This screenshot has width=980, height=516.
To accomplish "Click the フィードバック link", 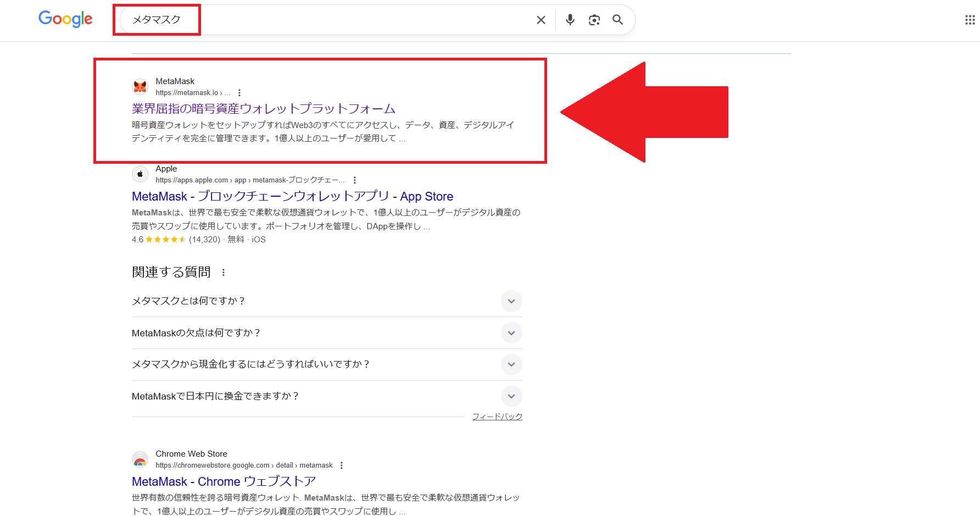I will pyautogui.click(x=497, y=416).
